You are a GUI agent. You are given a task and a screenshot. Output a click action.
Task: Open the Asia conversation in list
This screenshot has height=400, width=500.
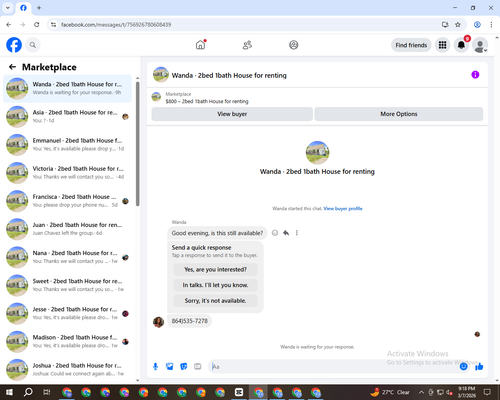coord(67,117)
